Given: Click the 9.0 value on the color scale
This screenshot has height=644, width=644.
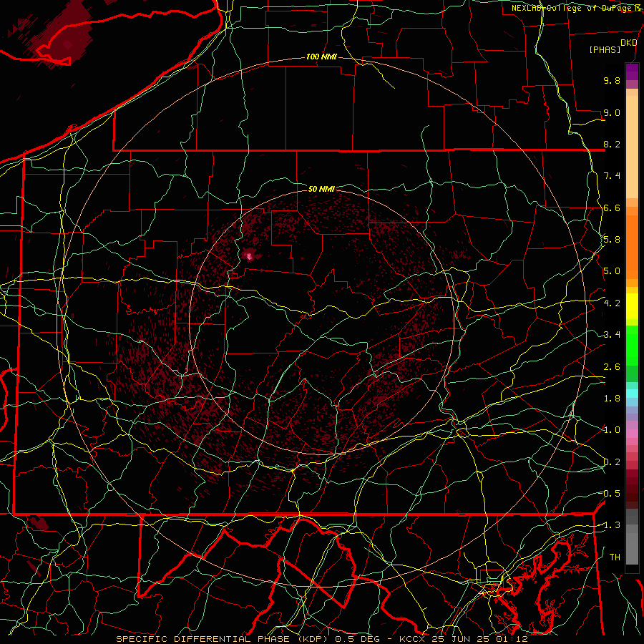Looking at the screenshot, I should (612, 112).
